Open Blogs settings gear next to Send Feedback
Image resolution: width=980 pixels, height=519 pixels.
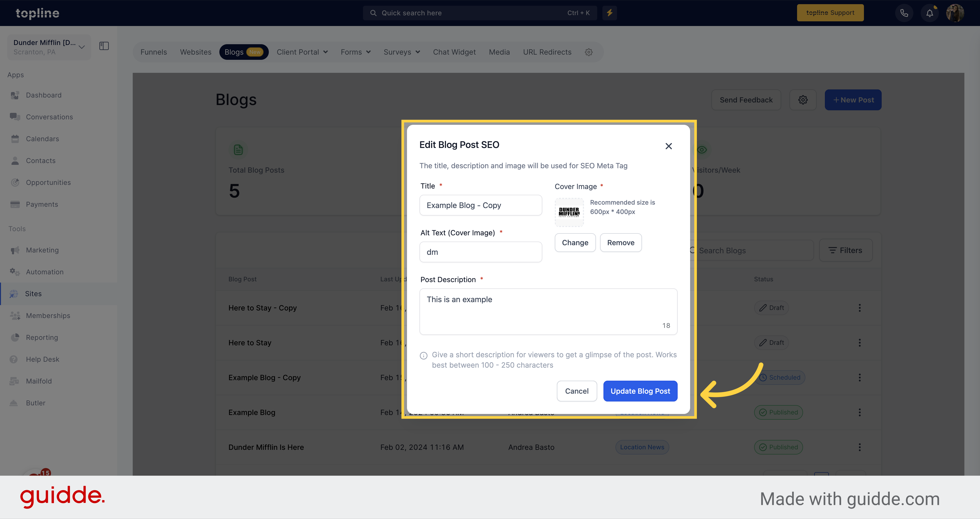pyautogui.click(x=803, y=100)
